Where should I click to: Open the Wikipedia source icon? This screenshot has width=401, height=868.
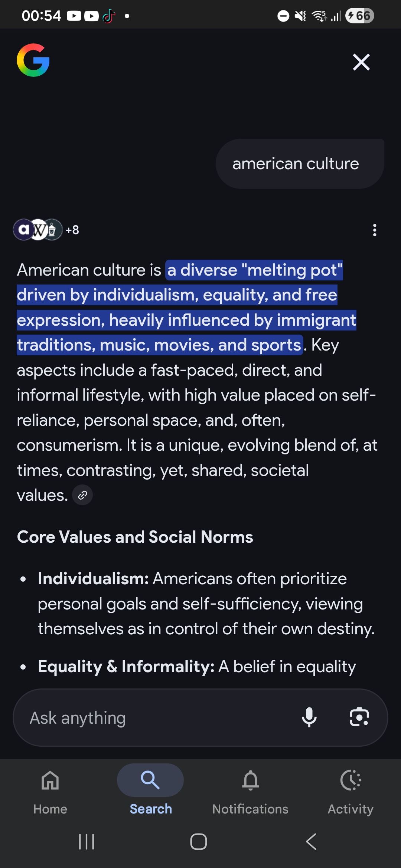tap(38, 230)
